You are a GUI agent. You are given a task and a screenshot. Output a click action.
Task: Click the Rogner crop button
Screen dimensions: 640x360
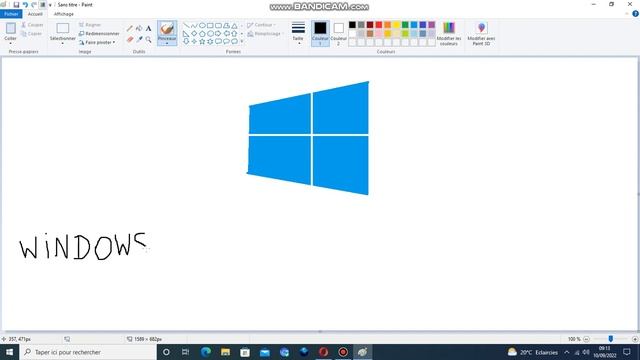pos(90,25)
